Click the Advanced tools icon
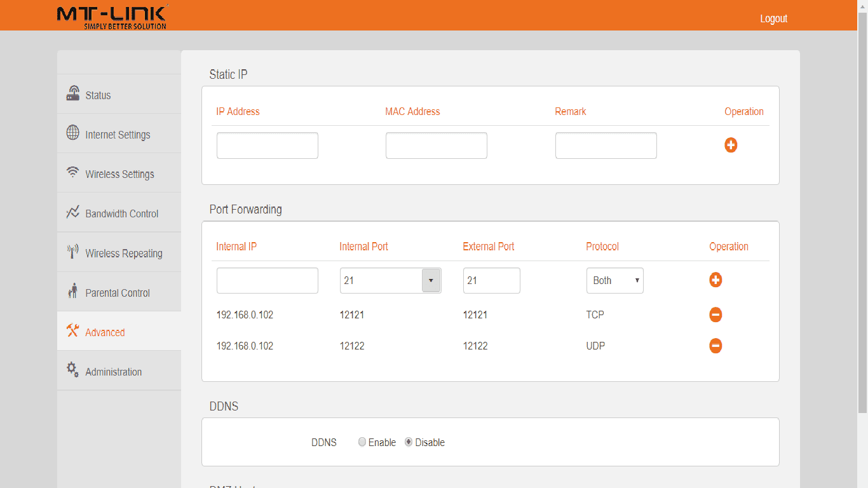Image resolution: width=868 pixels, height=488 pixels. (x=73, y=330)
